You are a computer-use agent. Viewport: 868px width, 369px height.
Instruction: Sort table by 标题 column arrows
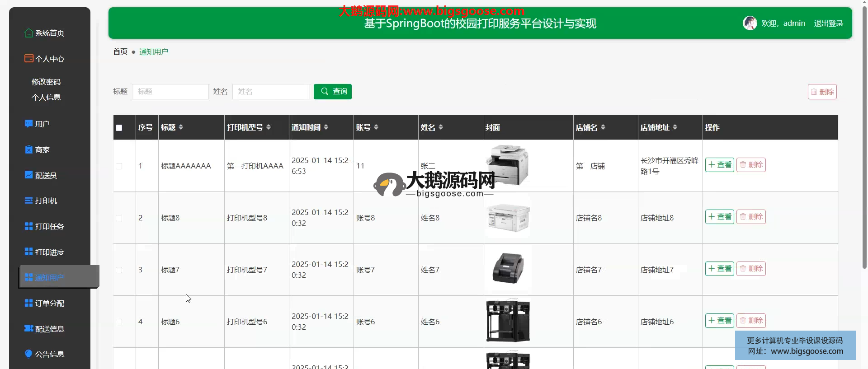coord(181,127)
